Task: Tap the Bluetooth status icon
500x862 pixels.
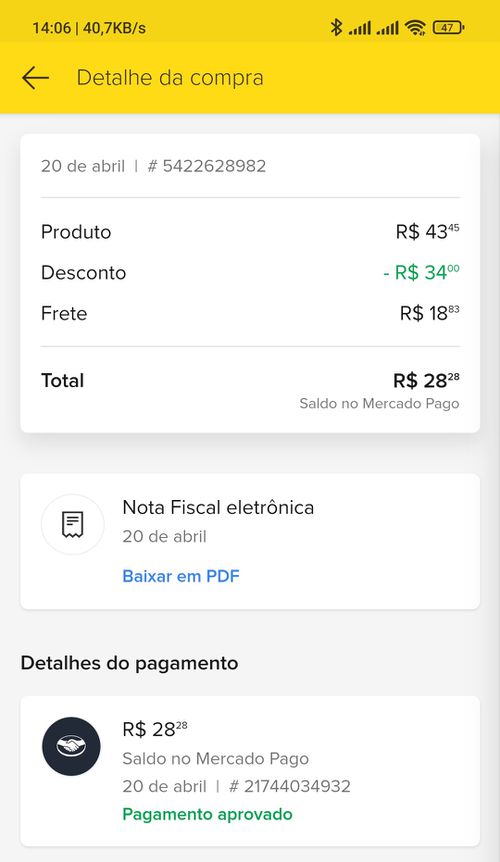Action: tap(336, 27)
